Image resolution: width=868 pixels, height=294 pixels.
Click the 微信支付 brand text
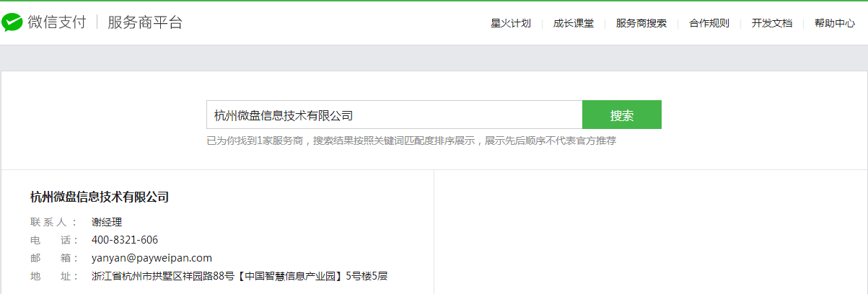56,22
